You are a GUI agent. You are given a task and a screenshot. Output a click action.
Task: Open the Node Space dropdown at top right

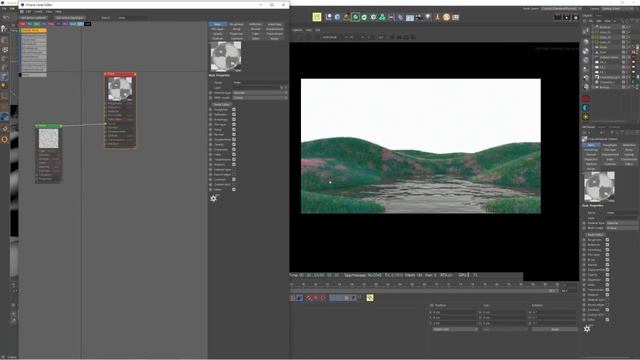(561, 9)
